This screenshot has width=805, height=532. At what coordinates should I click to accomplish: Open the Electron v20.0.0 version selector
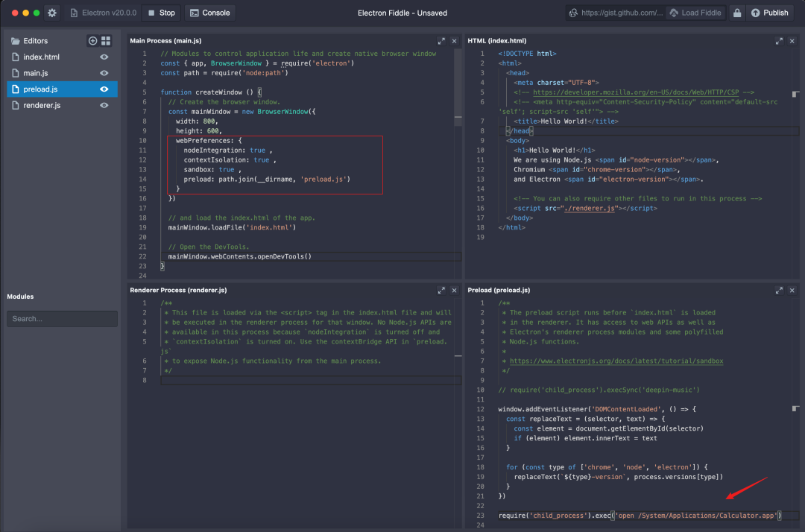104,13
